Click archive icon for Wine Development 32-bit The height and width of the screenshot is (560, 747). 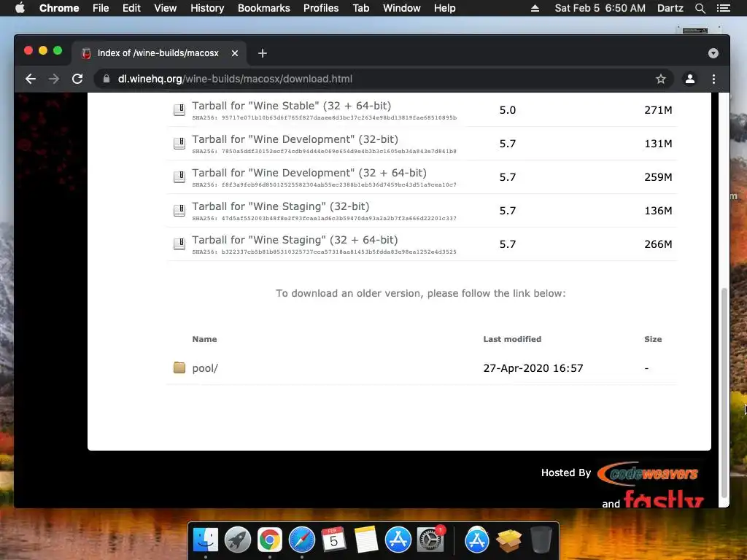coord(179,144)
